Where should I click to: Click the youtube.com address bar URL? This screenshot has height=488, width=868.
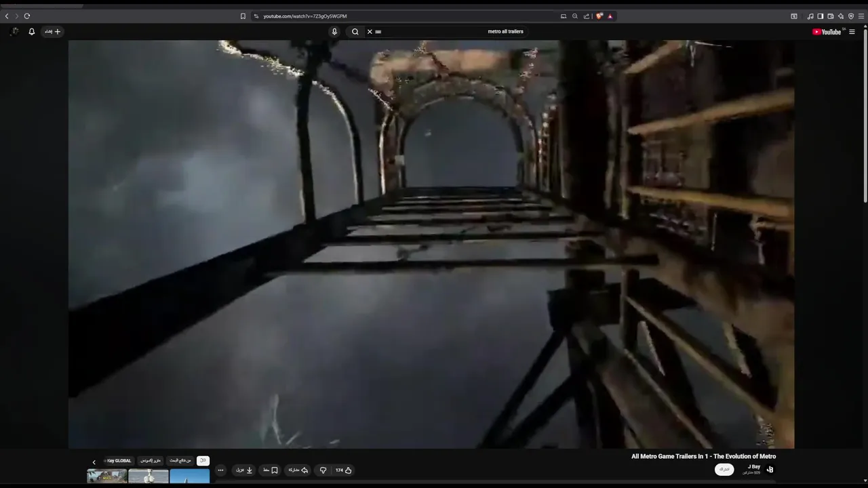coord(305,16)
